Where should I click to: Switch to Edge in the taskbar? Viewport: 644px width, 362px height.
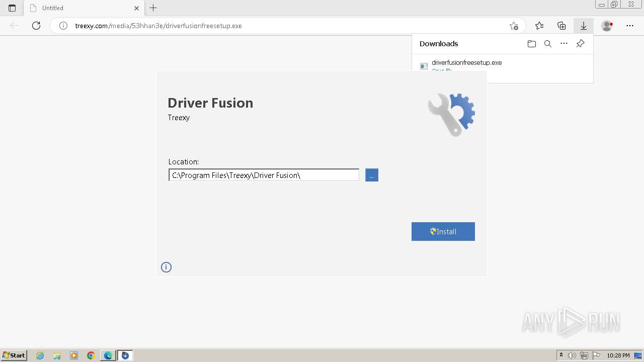(108, 355)
